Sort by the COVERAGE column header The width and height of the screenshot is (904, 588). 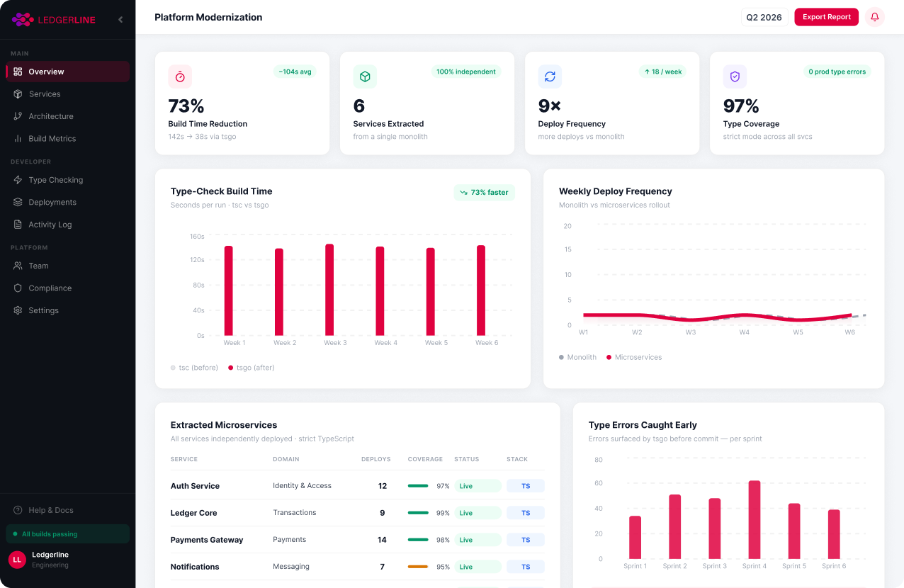click(425, 459)
